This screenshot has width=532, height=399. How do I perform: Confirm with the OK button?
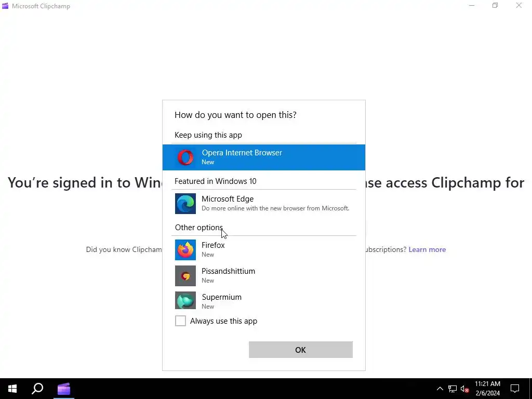pyautogui.click(x=301, y=350)
